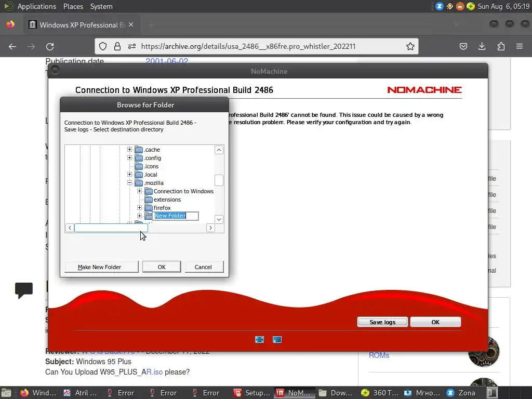The width and height of the screenshot is (532, 399).
Task: Expand the .cache folder
Action: [129, 149]
